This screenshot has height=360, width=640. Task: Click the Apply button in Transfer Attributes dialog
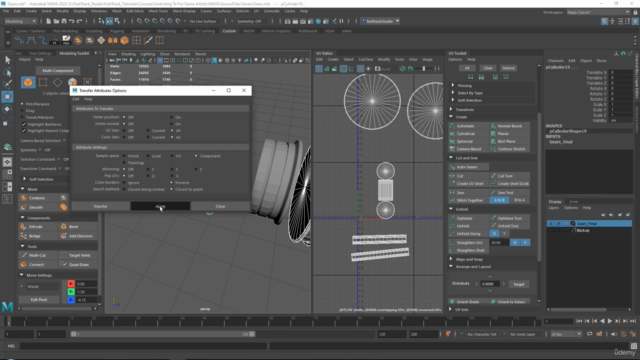[x=160, y=207]
